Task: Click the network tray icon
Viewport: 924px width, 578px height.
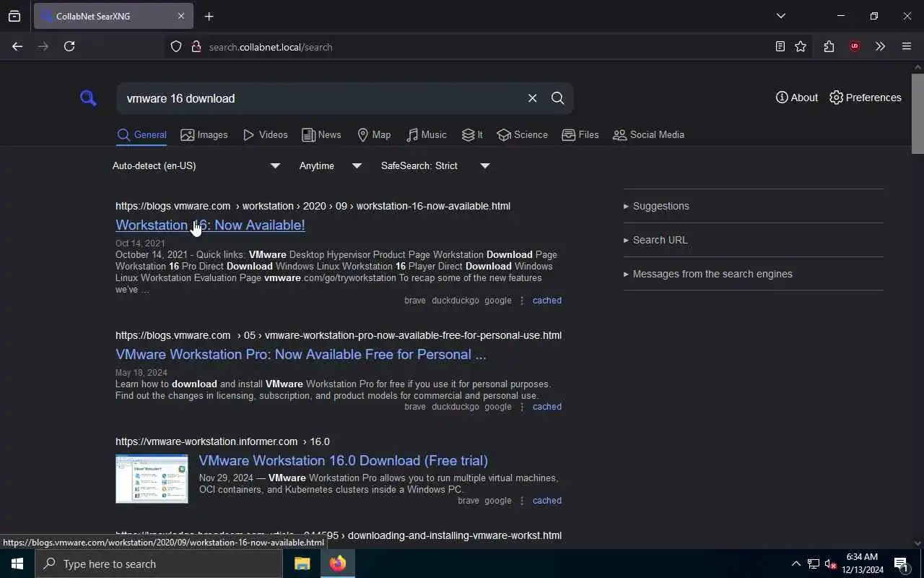Action: pos(814,564)
